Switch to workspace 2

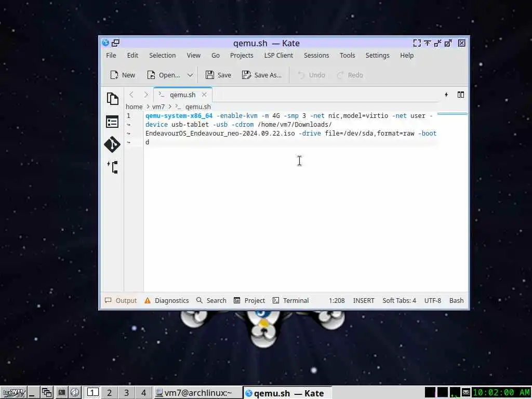[109, 393]
